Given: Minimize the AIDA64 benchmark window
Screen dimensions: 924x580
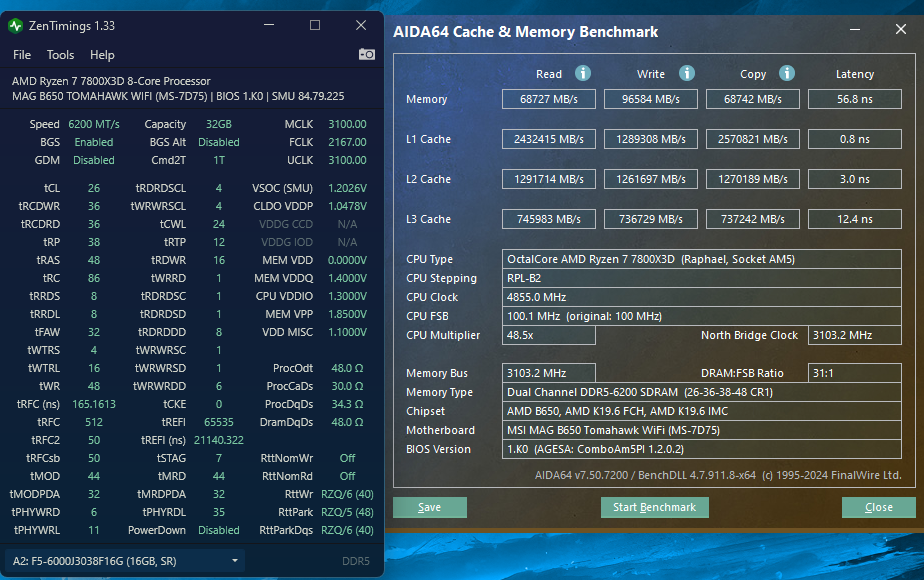Looking at the screenshot, I should [x=854, y=29].
